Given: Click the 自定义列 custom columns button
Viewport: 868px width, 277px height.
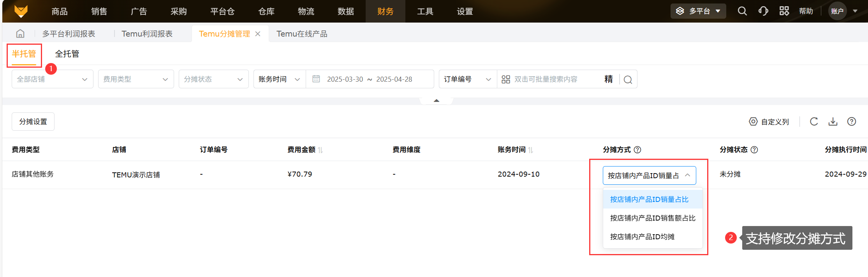Looking at the screenshot, I should point(769,122).
